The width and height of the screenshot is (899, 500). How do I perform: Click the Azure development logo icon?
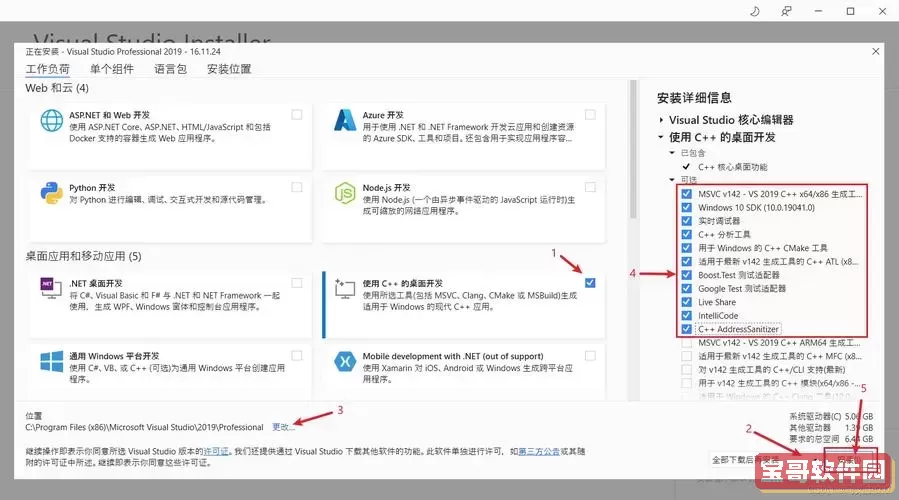345,120
